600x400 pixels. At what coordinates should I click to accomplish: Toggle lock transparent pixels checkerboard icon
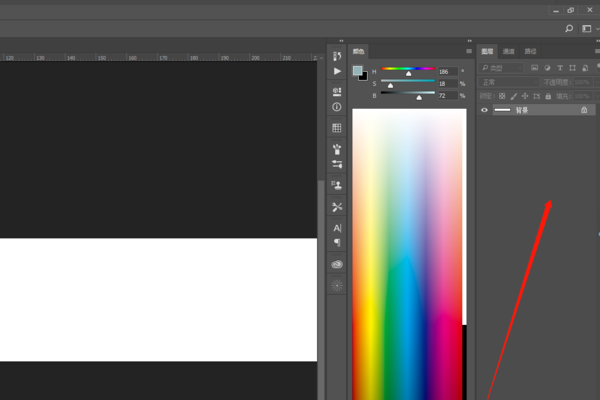pyautogui.click(x=502, y=96)
